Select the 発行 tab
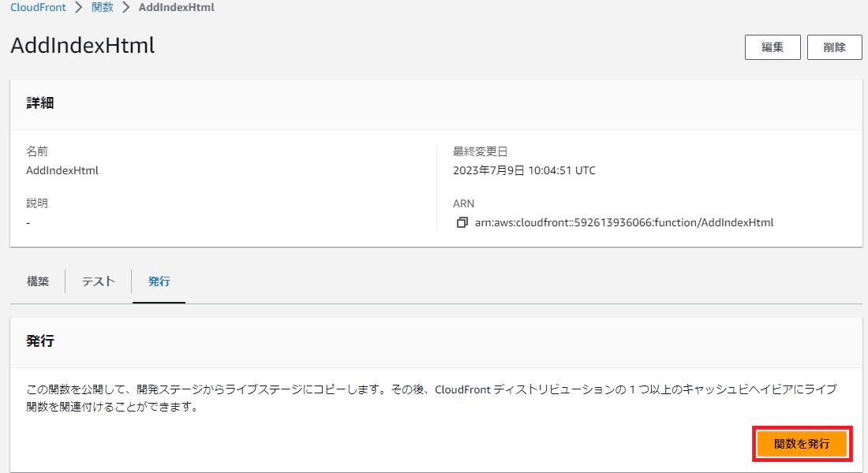The image size is (868, 473). click(159, 281)
